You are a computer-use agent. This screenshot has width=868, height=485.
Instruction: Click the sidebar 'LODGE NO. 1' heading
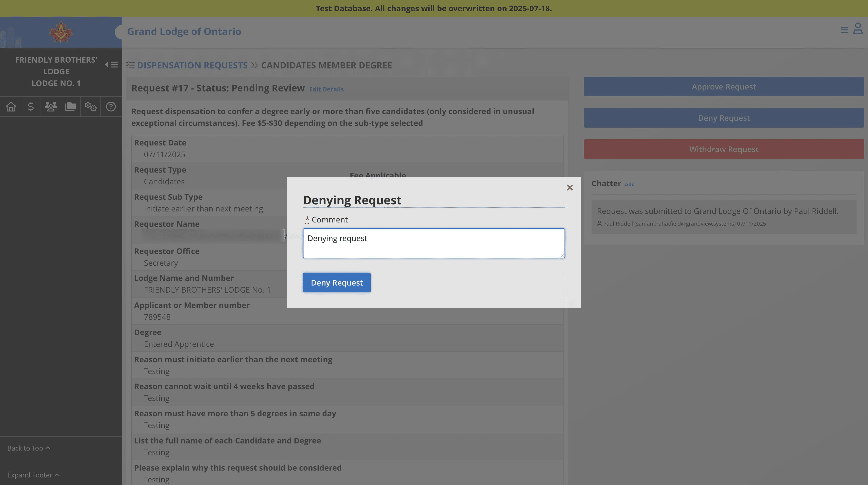pyautogui.click(x=56, y=83)
